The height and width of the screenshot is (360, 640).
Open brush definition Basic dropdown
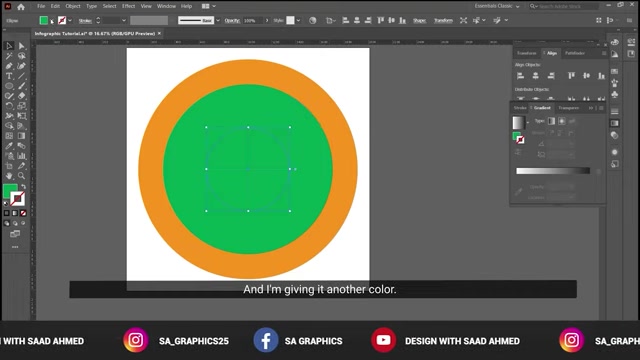(x=218, y=20)
